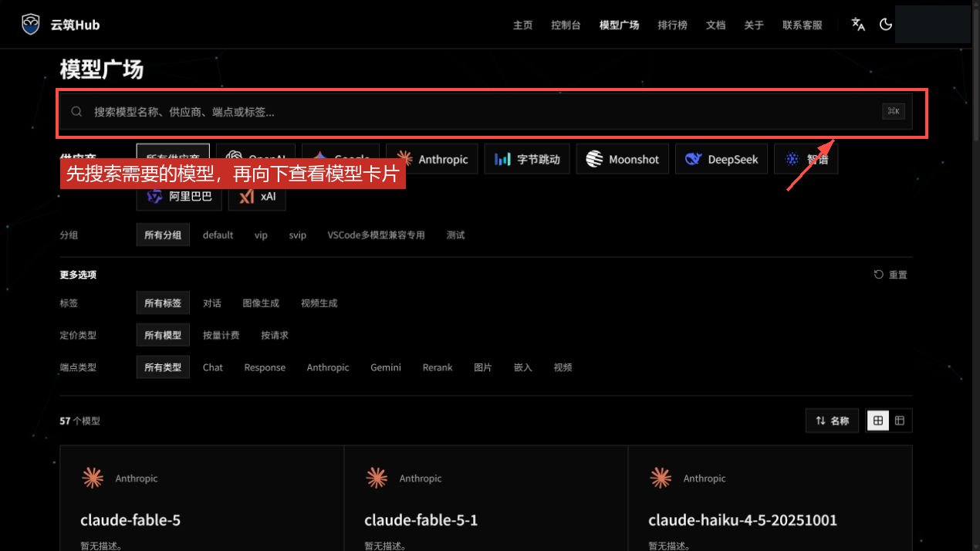Open 排行榜 nav item
Screen dimensions: 980x551
pos(672,25)
